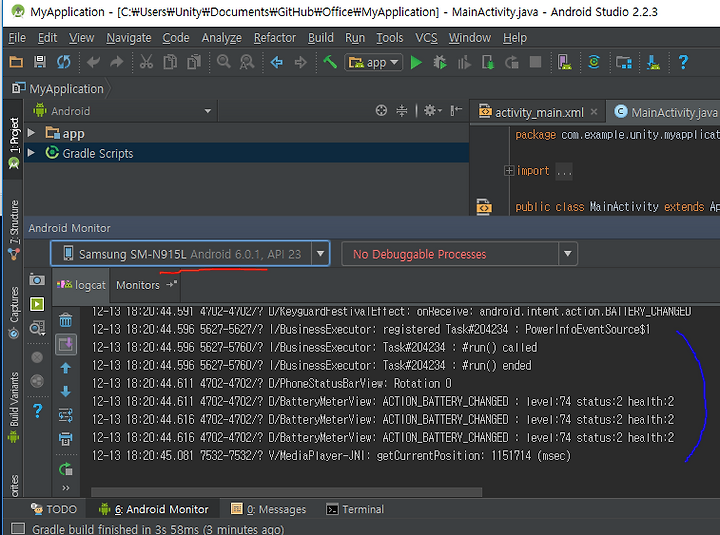
Task: Open AVD Manager toolbar icon
Action: [564, 62]
